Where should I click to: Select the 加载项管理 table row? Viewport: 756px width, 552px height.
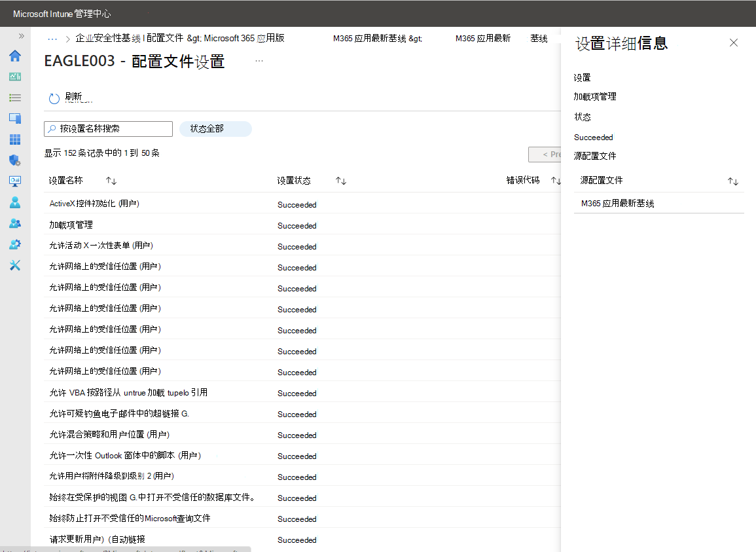[302, 225]
